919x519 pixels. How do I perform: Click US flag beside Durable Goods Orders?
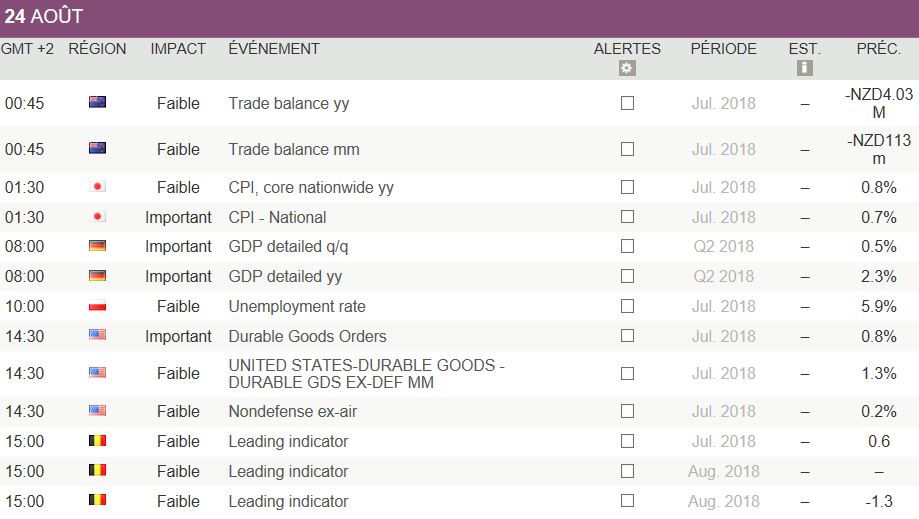[x=98, y=336]
